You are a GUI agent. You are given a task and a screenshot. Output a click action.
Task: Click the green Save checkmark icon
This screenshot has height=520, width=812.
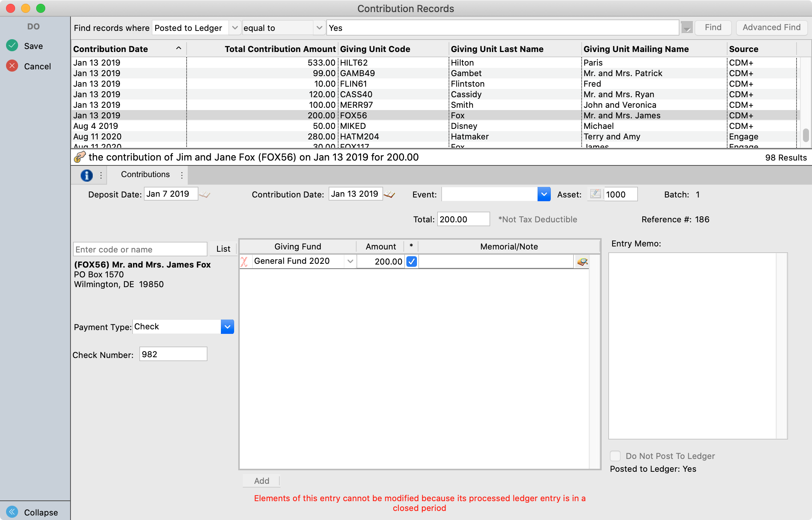12,46
